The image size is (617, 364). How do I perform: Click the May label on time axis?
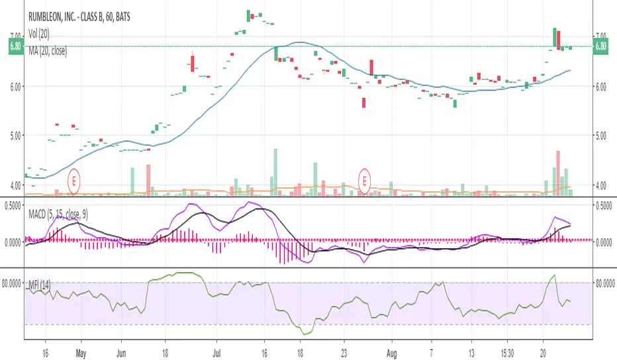(81, 353)
